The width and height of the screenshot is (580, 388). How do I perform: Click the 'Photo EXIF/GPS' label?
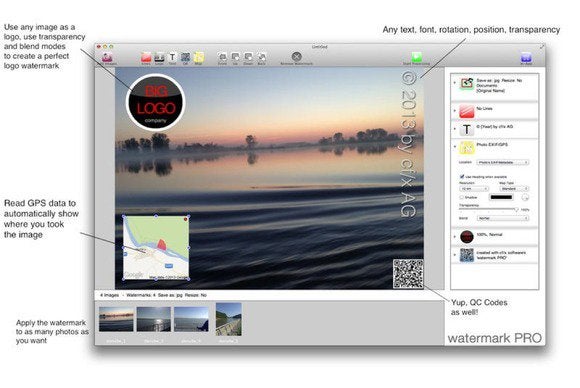[x=492, y=145]
